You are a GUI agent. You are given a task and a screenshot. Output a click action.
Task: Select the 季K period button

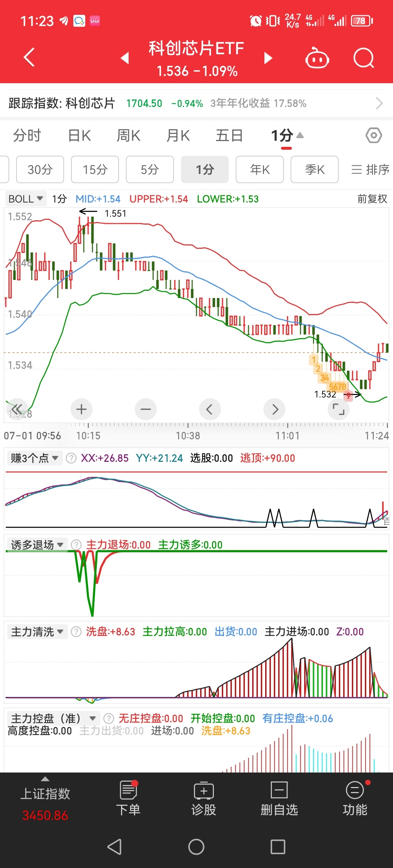pyautogui.click(x=315, y=169)
